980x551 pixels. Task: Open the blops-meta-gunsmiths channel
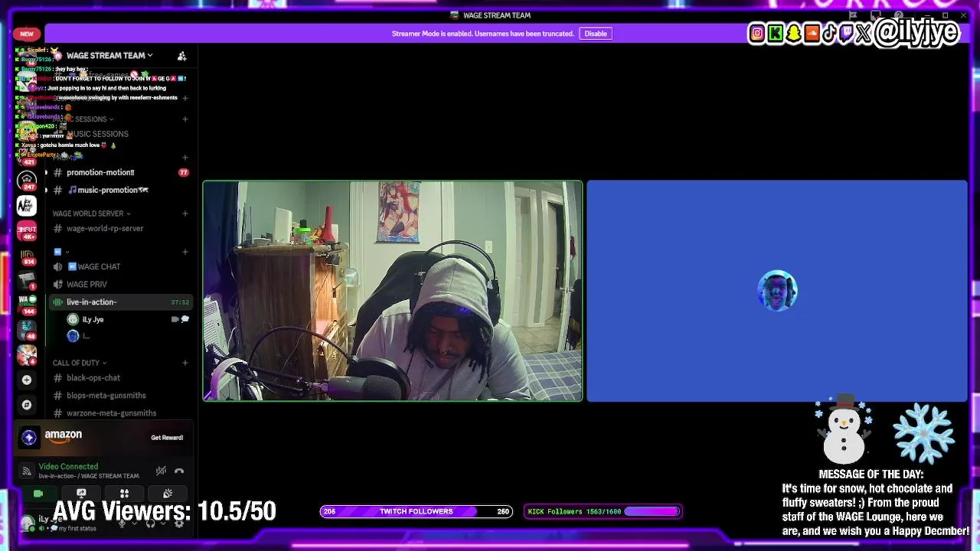(x=119, y=395)
